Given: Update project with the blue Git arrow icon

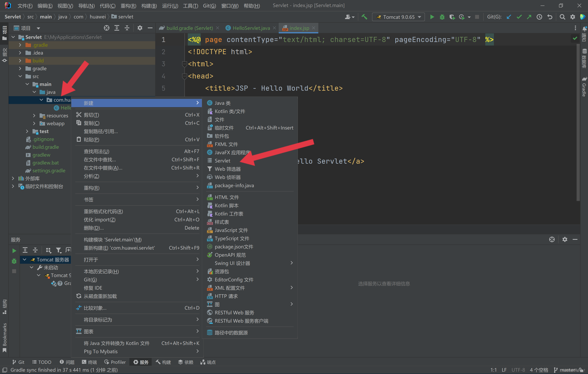Looking at the screenshot, I should click(509, 17).
